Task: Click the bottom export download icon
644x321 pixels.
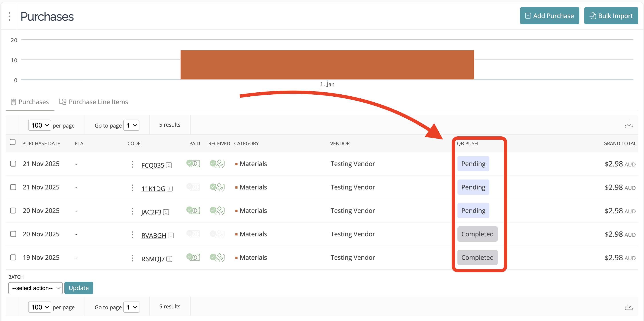Action: (x=629, y=306)
